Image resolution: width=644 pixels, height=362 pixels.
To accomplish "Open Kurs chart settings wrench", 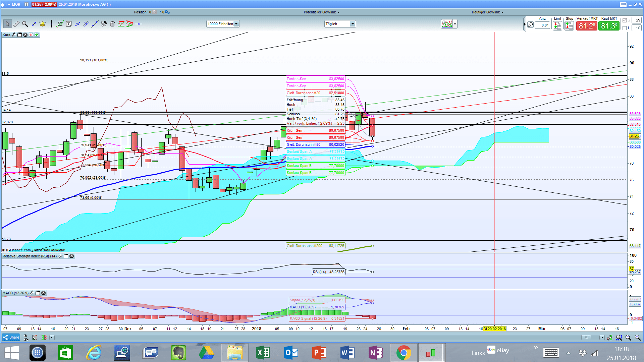I will [14, 35].
